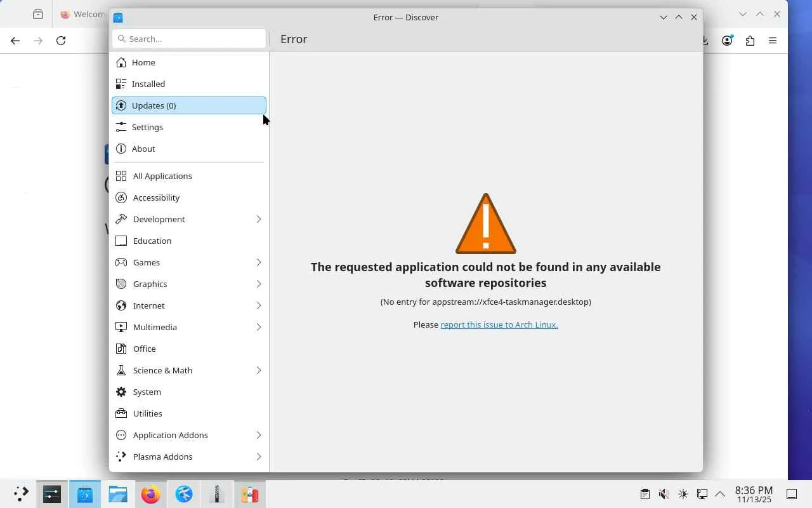The width and height of the screenshot is (812, 508).
Task: Open the Discover window menu icon in titlebar
Action: 118,17
